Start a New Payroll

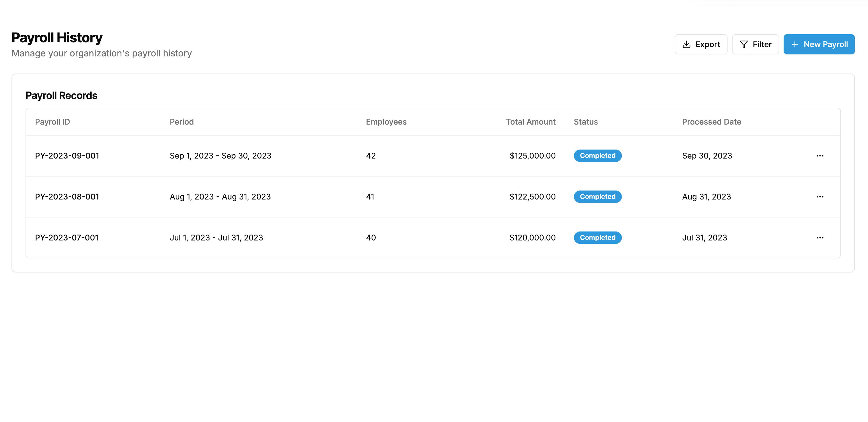pyautogui.click(x=819, y=44)
